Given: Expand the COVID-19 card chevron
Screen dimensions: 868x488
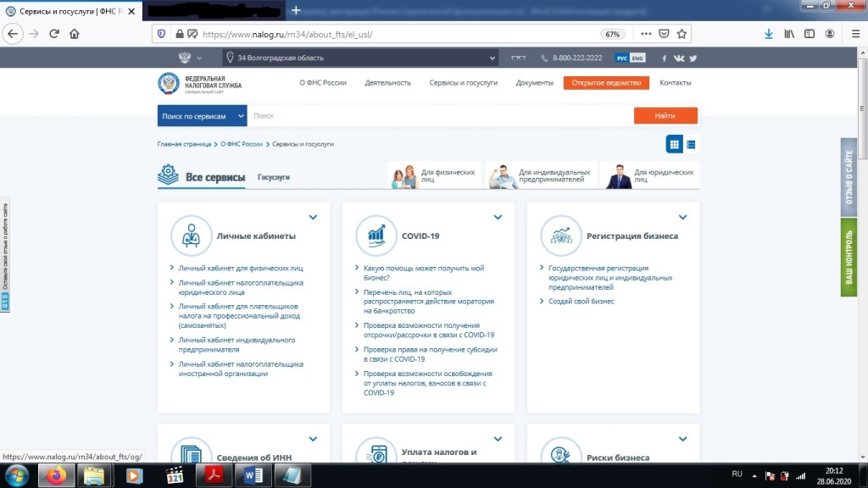Looking at the screenshot, I should pos(498,218).
